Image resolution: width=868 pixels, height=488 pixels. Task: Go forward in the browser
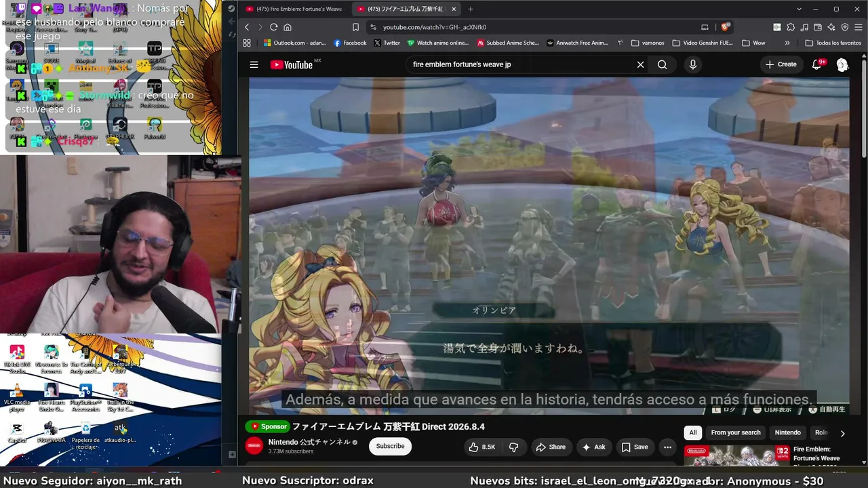(x=260, y=27)
